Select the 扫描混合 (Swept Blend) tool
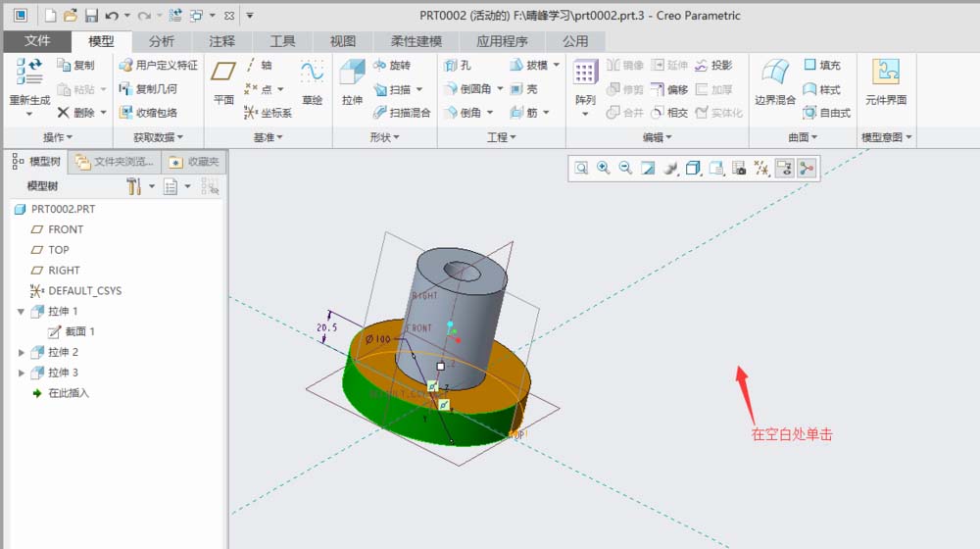This screenshot has height=549, width=980. [x=402, y=113]
